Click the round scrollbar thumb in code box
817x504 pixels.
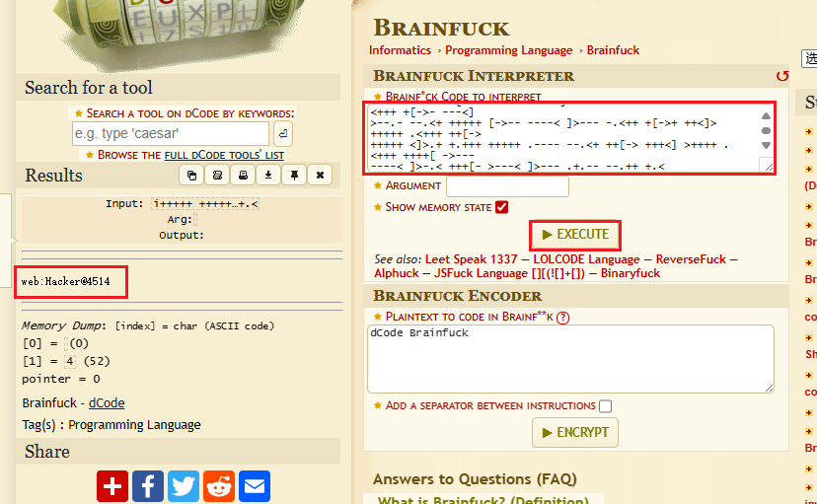point(766,131)
